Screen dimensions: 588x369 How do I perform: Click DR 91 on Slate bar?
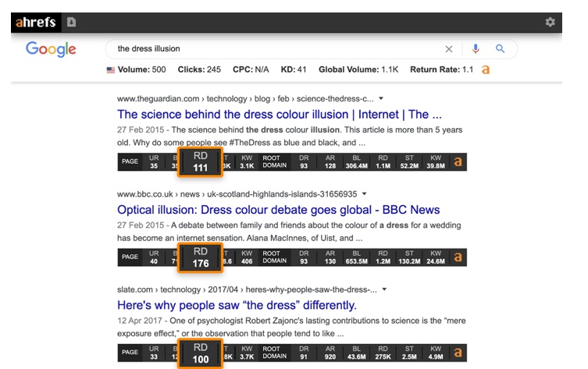(x=304, y=353)
